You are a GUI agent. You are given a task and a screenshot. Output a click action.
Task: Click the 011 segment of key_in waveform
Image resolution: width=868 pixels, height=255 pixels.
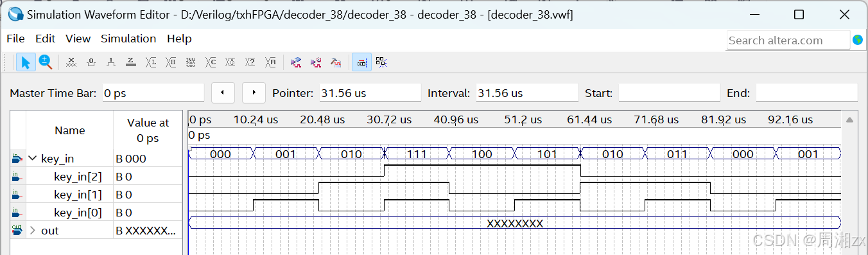click(x=677, y=154)
